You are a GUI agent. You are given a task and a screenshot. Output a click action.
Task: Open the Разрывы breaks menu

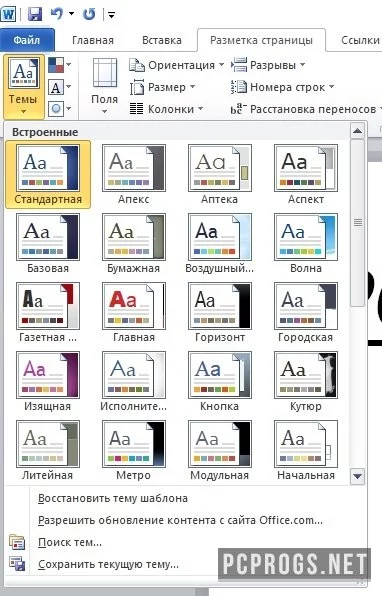[268, 65]
